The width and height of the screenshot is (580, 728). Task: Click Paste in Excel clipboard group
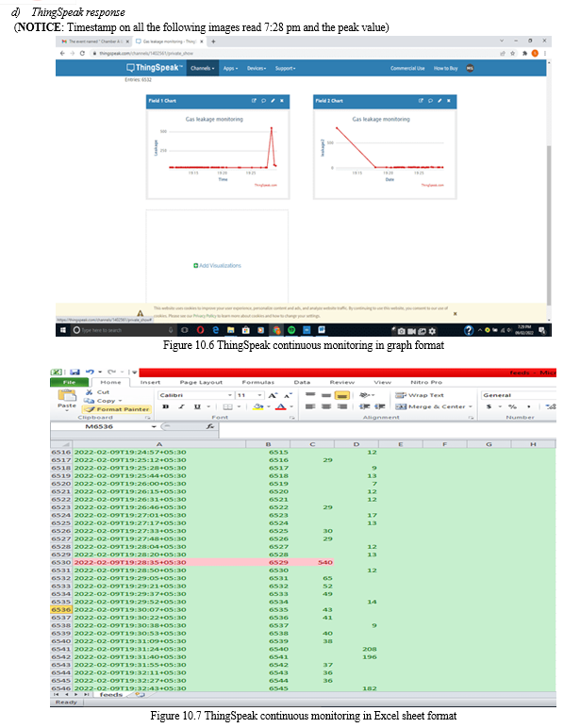(x=67, y=399)
